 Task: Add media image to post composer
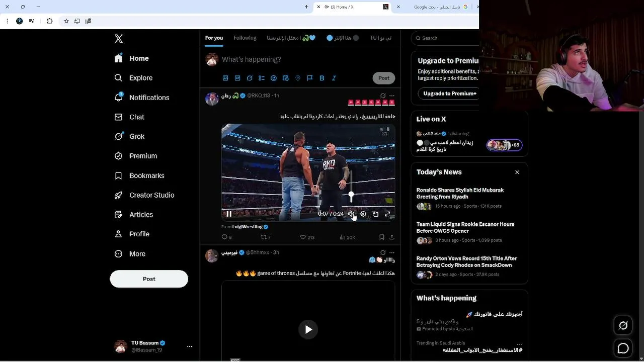coord(225,78)
